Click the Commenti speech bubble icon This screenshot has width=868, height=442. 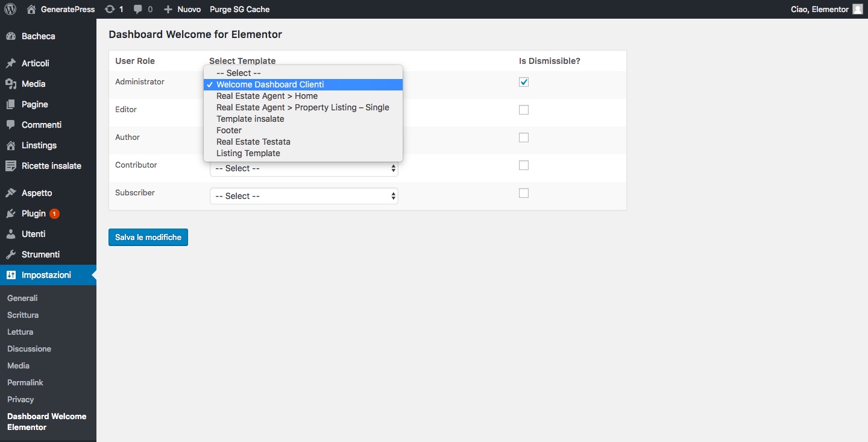pyautogui.click(x=11, y=125)
